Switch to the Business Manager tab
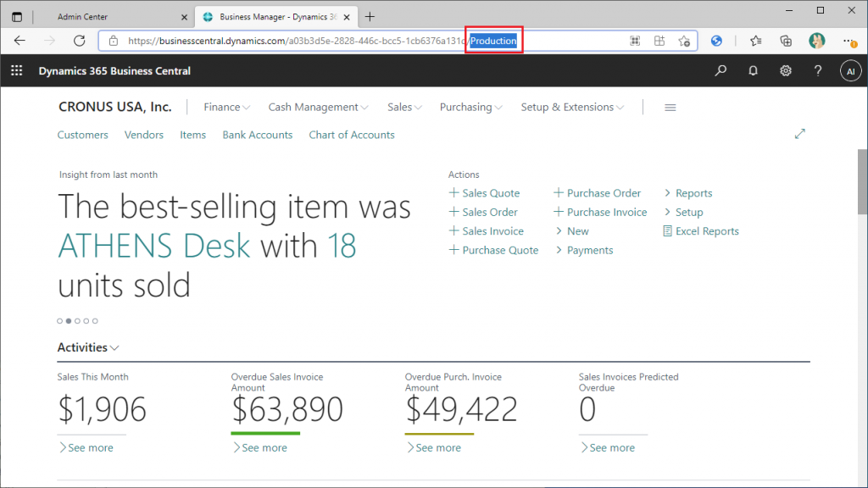 click(277, 17)
